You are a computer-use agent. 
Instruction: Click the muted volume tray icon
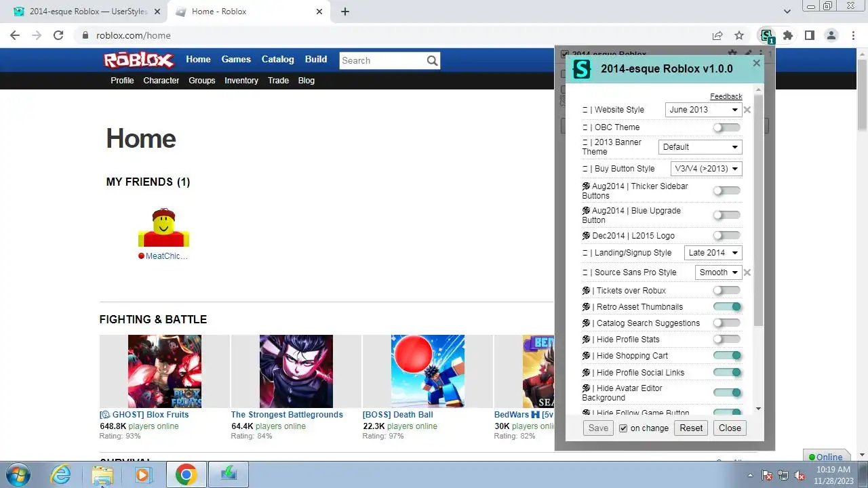point(800,475)
